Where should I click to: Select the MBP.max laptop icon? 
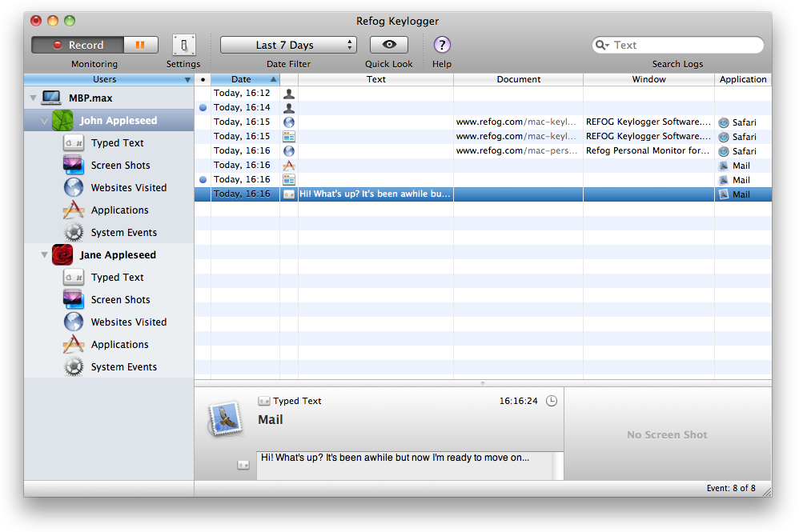pyautogui.click(x=51, y=98)
